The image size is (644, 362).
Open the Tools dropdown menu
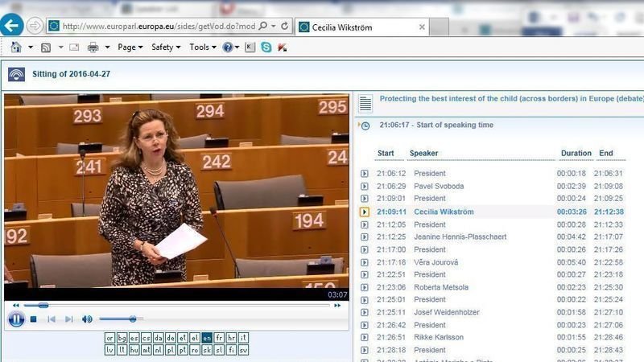click(x=202, y=47)
